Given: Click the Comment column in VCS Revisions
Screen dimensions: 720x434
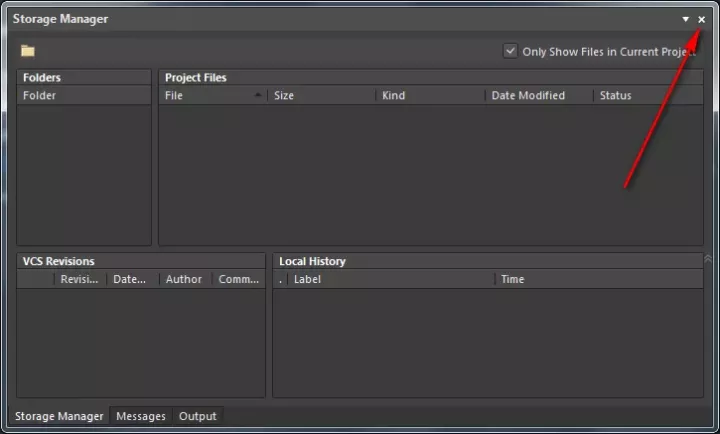Looking at the screenshot, I should pyautogui.click(x=239, y=280).
